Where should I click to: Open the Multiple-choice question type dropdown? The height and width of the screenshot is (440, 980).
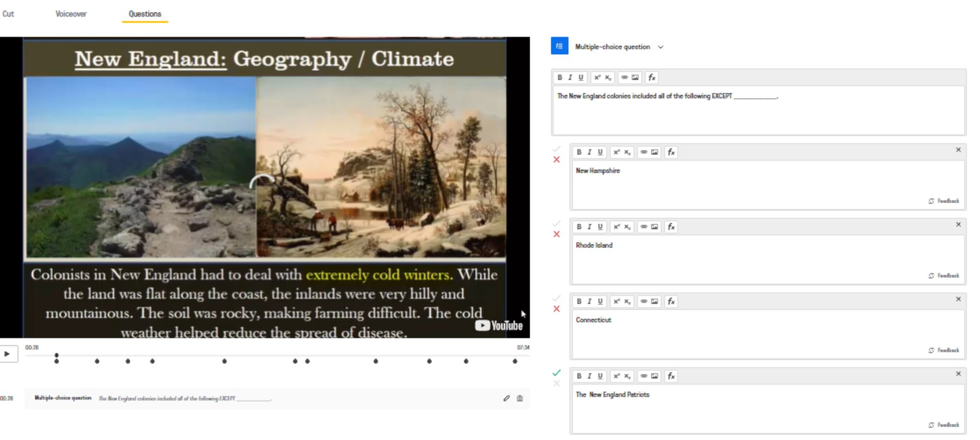click(x=660, y=47)
